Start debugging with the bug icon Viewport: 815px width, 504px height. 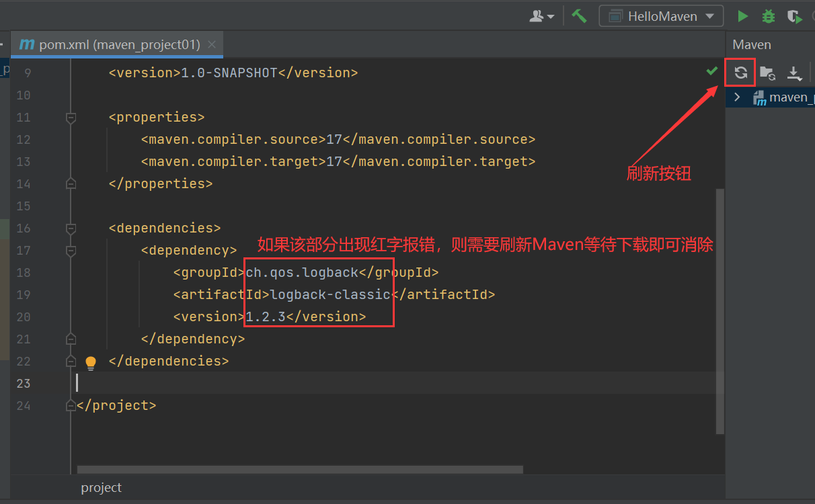click(768, 15)
